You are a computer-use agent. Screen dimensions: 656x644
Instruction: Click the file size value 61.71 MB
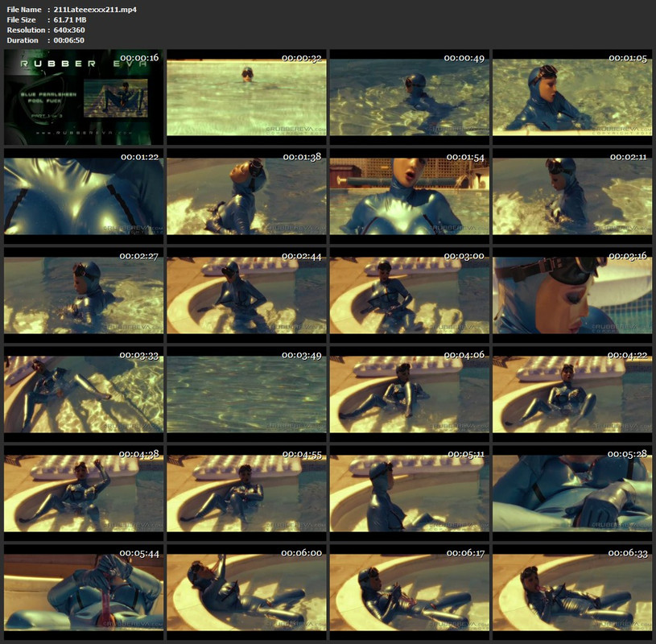point(70,19)
